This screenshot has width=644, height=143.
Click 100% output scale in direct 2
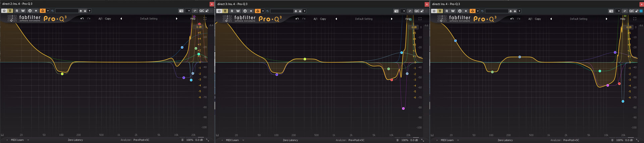pyautogui.click(x=190, y=140)
